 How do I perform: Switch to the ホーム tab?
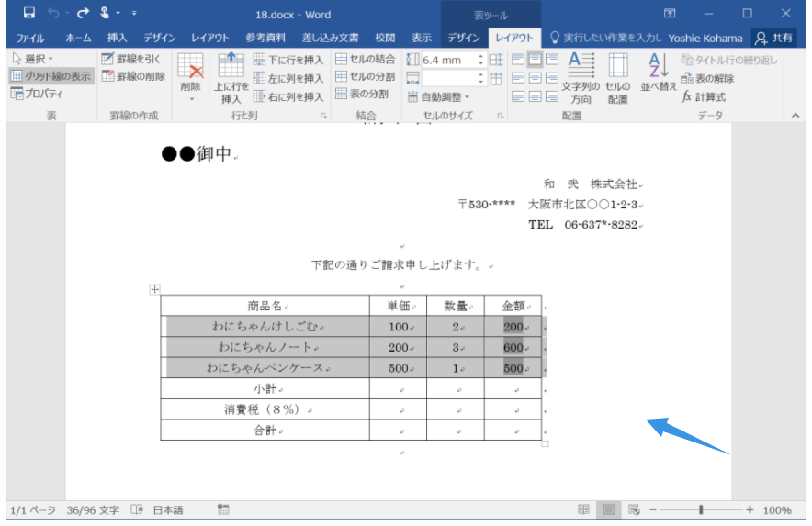[x=78, y=38]
